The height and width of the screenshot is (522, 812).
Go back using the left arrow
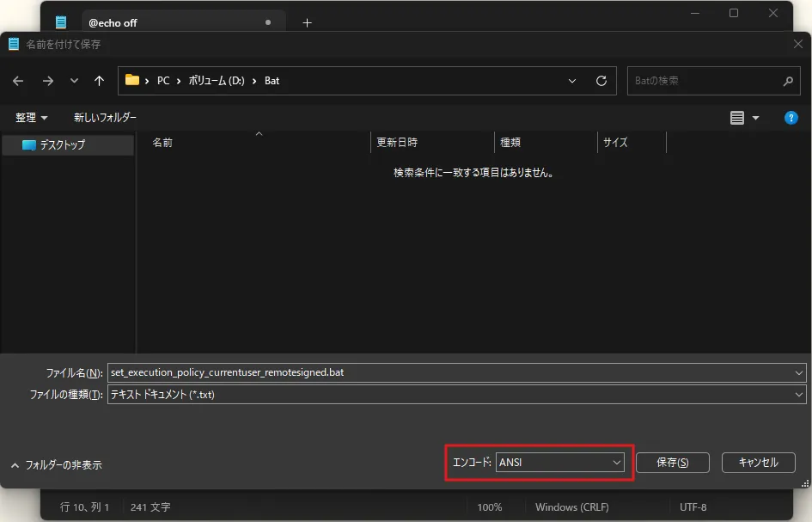[x=18, y=81]
